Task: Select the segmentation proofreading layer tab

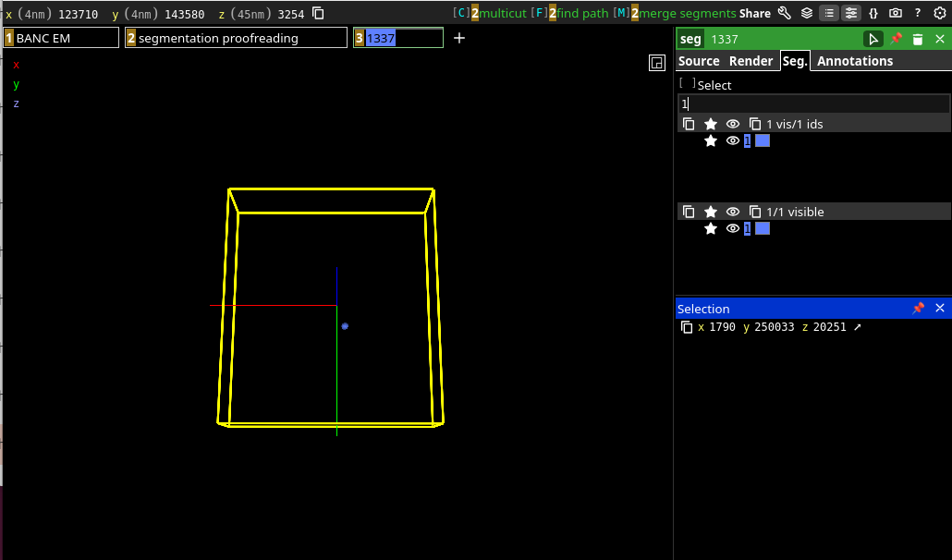Action: pyautogui.click(x=237, y=38)
